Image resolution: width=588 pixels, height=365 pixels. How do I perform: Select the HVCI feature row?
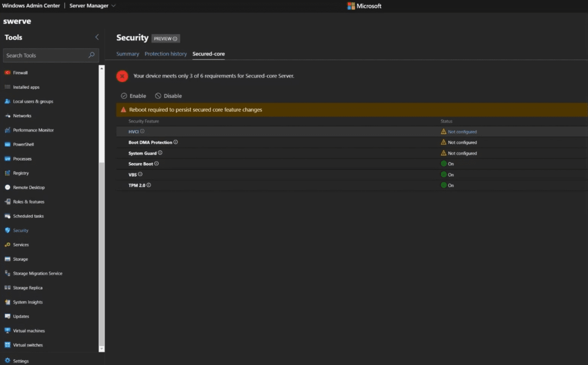pos(352,131)
